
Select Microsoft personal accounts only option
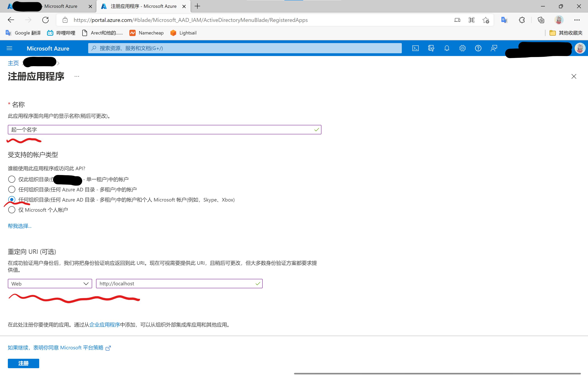tap(12, 210)
